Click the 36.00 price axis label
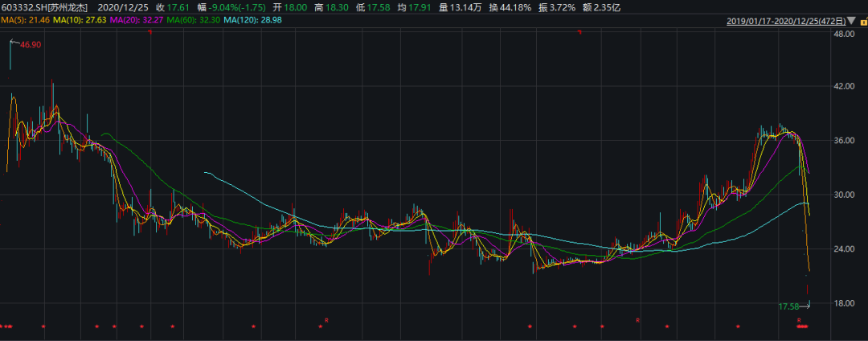 click(844, 142)
